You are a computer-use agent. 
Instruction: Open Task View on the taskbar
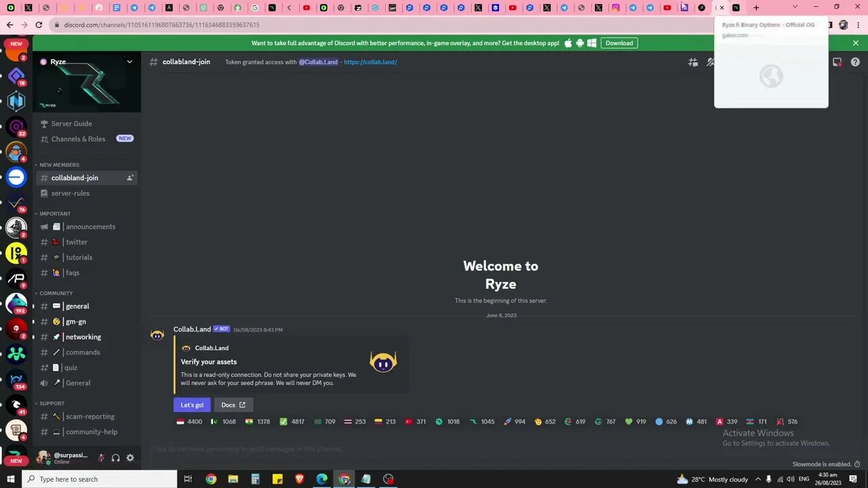click(188, 479)
